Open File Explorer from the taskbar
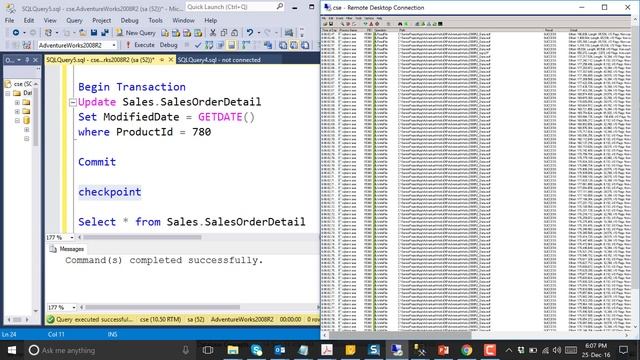Image resolution: width=640 pixels, height=360 pixels. click(233, 350)
